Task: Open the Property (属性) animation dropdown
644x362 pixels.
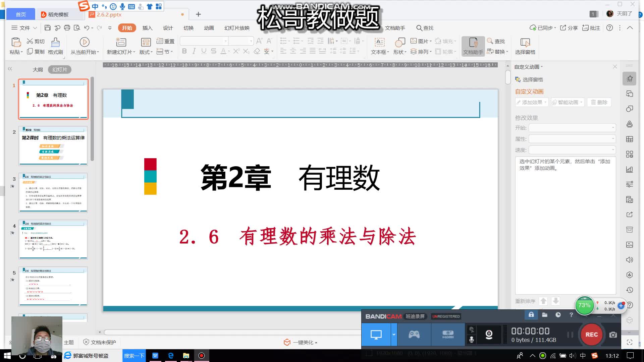Action: [x=572, y=139]
